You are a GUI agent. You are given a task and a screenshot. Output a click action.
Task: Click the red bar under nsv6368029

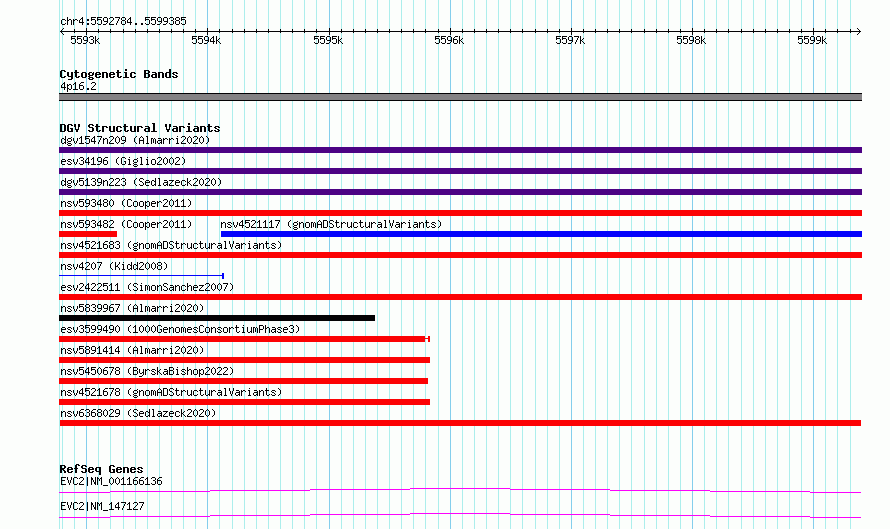(x=460, y=423)
